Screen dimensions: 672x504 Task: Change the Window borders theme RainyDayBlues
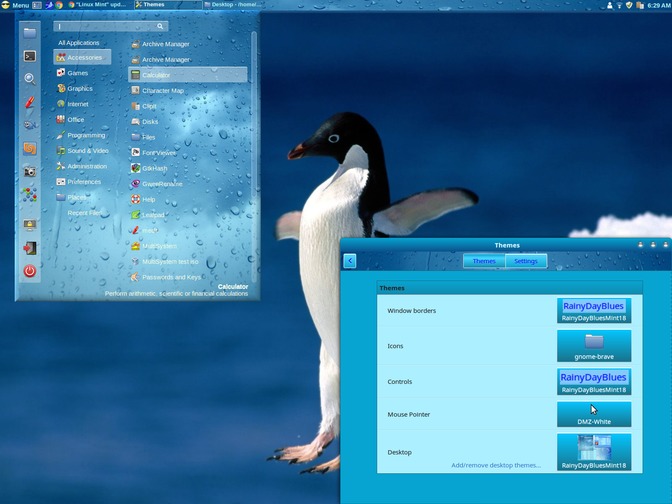click(x=594, y=311)
